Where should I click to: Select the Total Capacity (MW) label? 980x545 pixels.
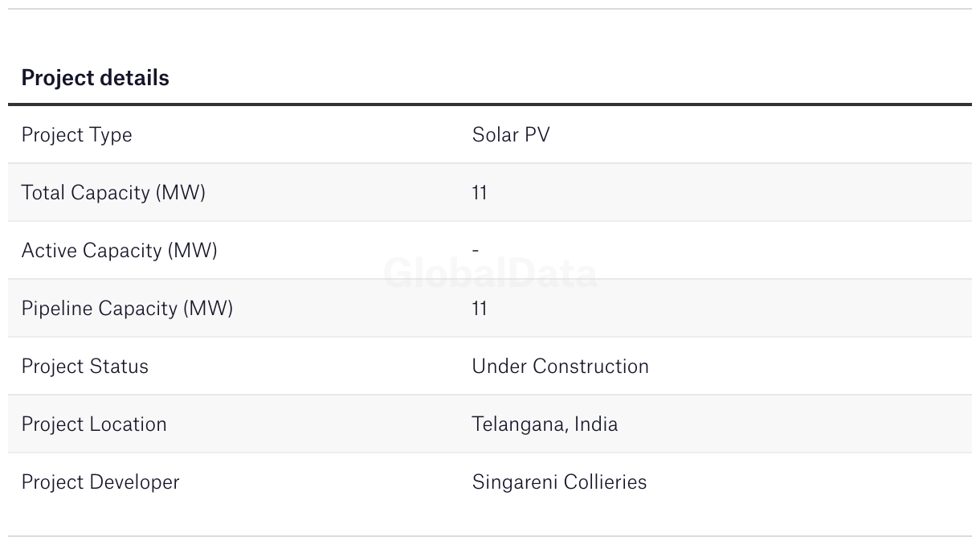113,193
